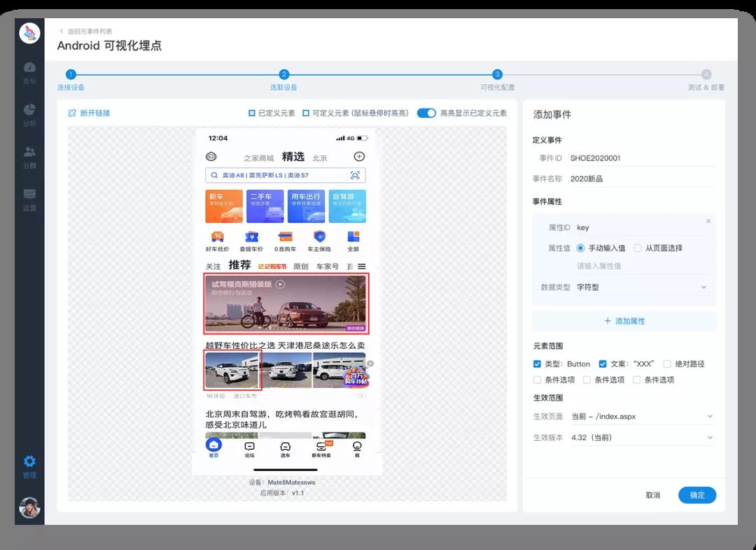Click the 断开链接 disconnect icon
This screenshot has height=550, width=756.
pyautogui.click(x=72, y=113)
